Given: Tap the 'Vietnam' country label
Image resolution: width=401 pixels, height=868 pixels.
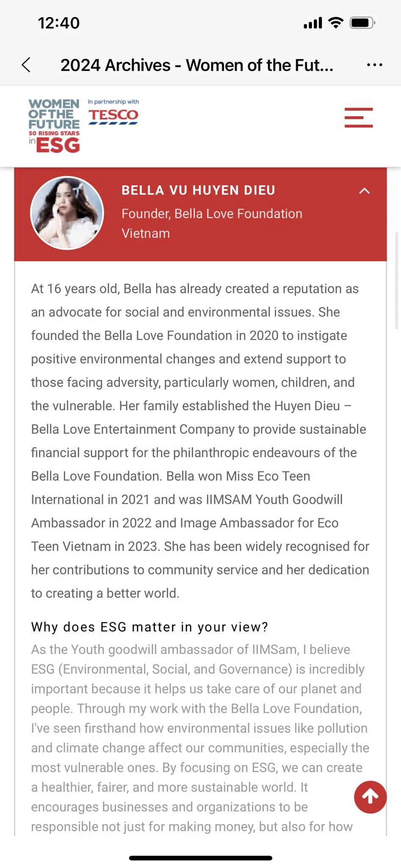Looking at the screenshot, I should pos(146,234).
